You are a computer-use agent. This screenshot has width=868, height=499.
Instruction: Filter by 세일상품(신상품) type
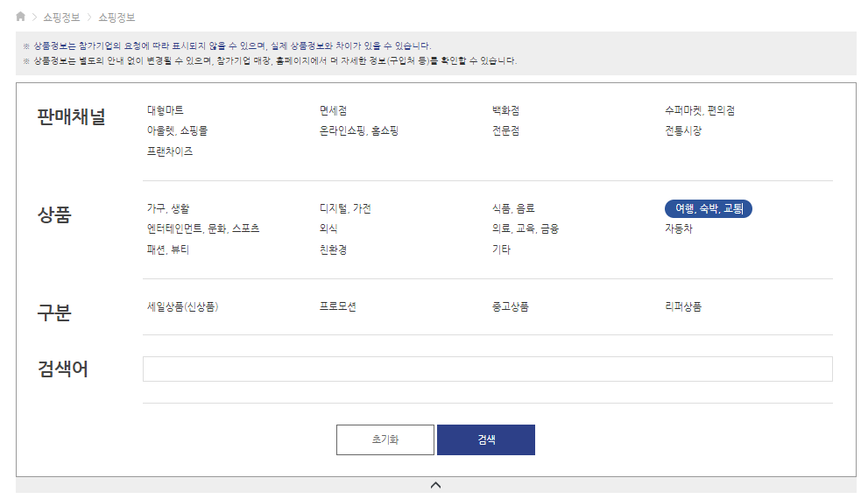click(x=183, y=306)
